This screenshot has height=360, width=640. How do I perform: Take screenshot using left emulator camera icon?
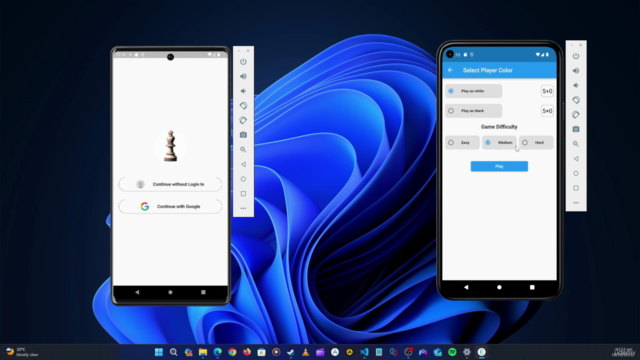[243, 135]
